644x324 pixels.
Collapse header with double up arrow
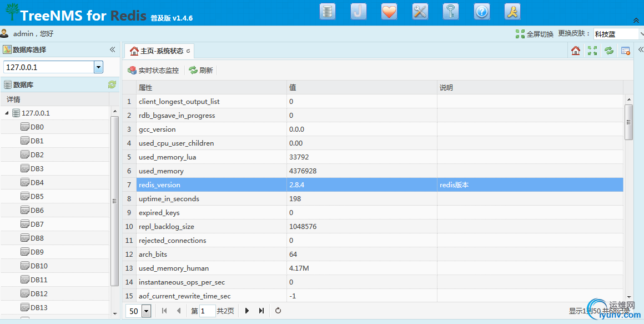tap(636, 20)
